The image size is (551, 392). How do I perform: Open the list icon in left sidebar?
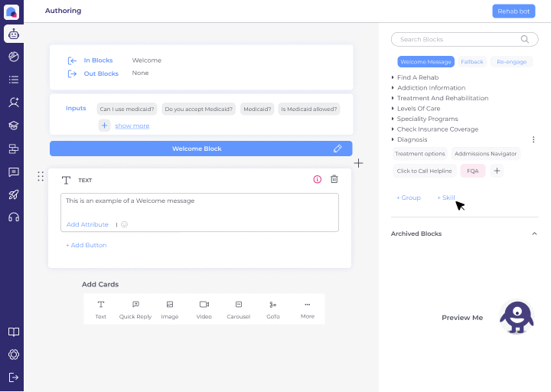(x=13, y=80)
